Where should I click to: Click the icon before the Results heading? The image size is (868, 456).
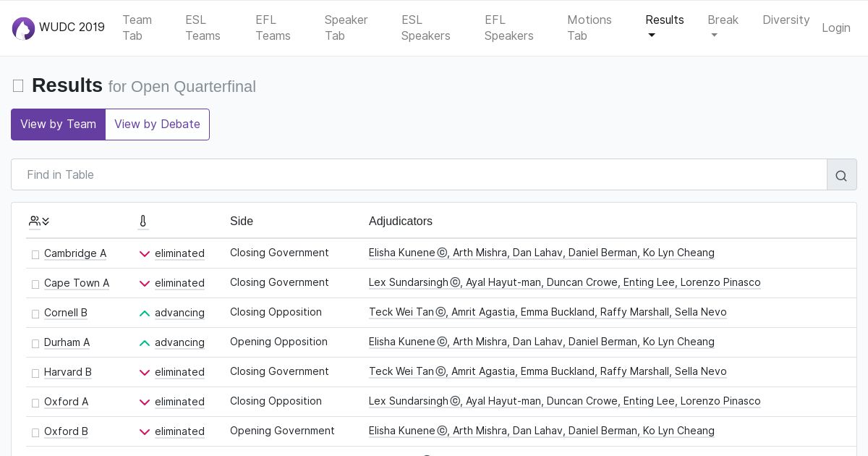click(18, 86)
